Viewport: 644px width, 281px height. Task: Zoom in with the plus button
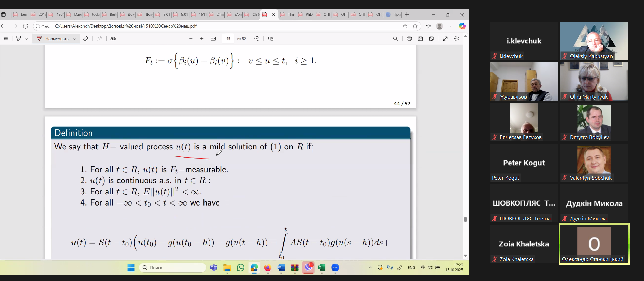click(x=202, y=39)
